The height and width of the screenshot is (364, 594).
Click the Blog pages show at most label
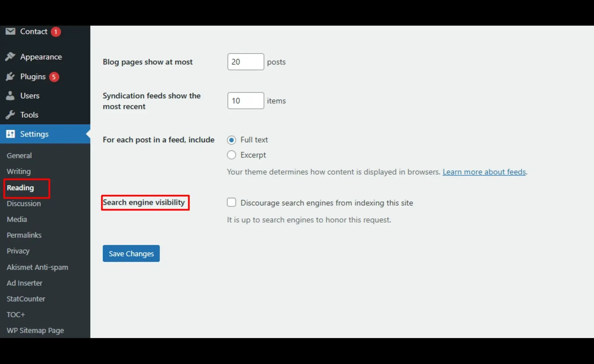coord(148,62)
